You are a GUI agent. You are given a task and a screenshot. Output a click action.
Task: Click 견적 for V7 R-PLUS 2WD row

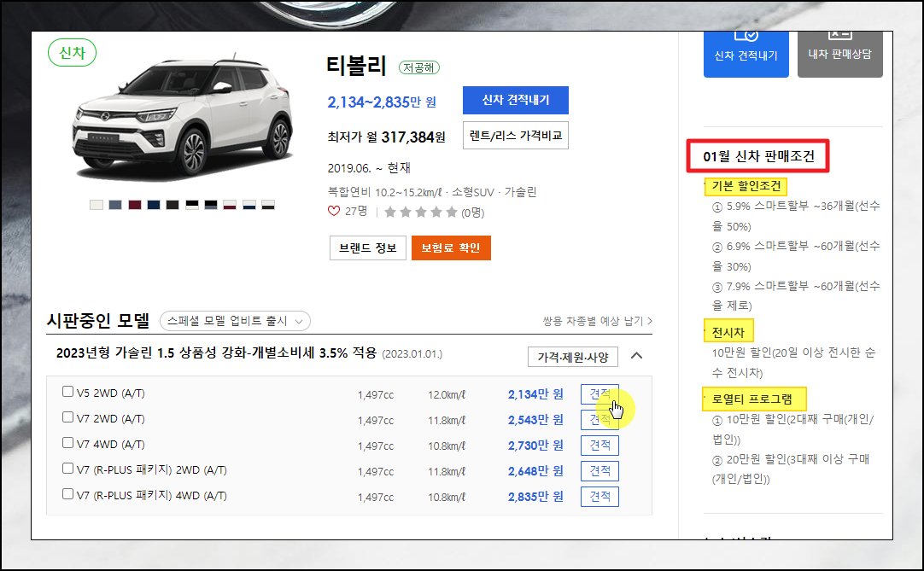click(x=599, y=471)
